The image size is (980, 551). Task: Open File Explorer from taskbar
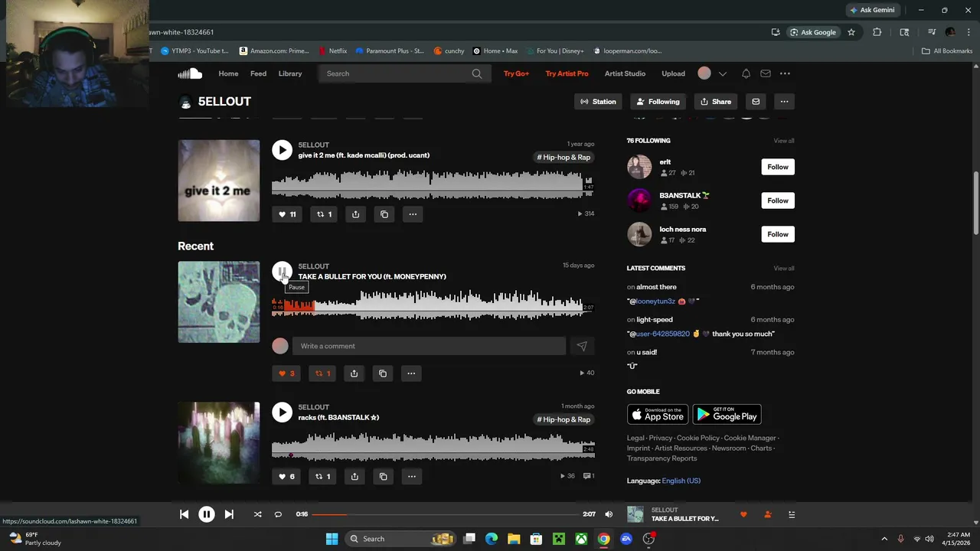514,539
